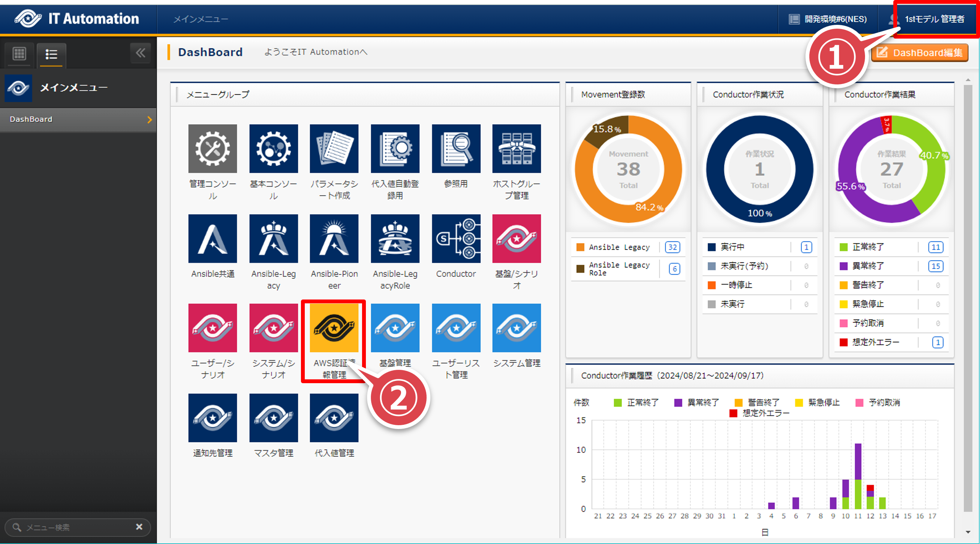Open the 1stモデル 管理者 user menu
The image size is (980, 544).
934,19
